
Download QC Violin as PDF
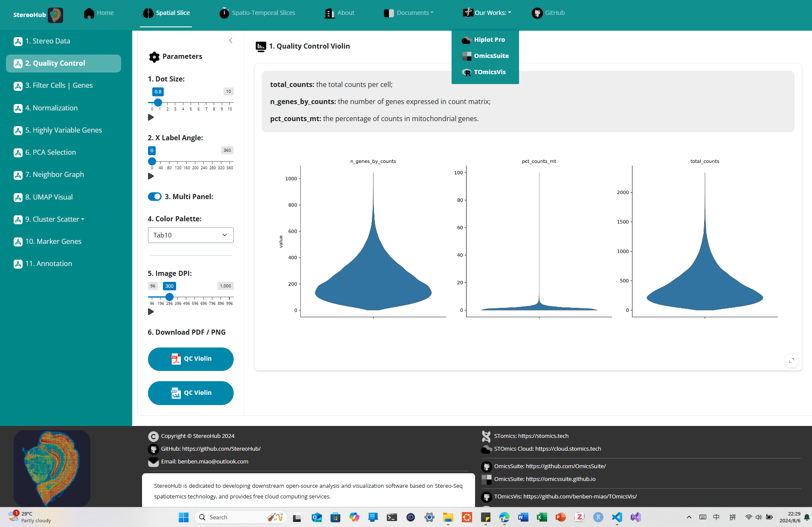[191, 359]
